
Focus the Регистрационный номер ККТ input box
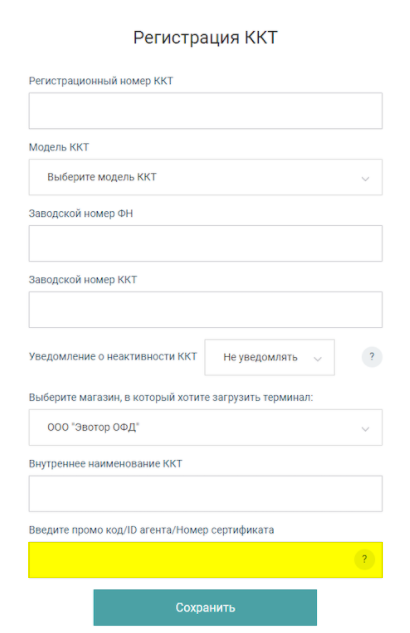(x=205, y=111)
